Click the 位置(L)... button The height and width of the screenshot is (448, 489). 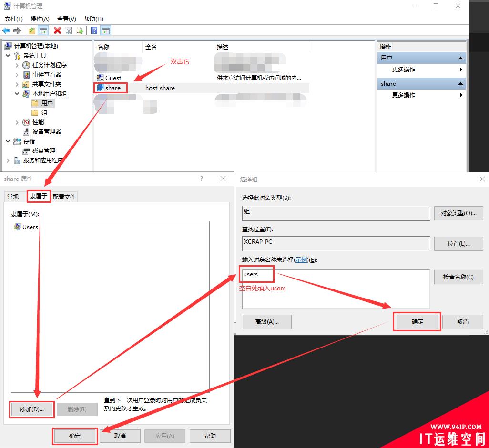tap(458, 244)
